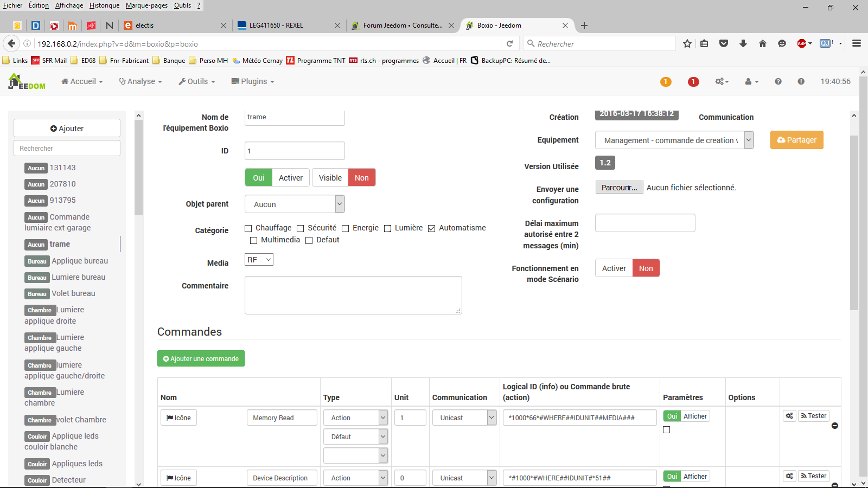Click the help question mark icon
868x488 pixels.
(778, 81)
